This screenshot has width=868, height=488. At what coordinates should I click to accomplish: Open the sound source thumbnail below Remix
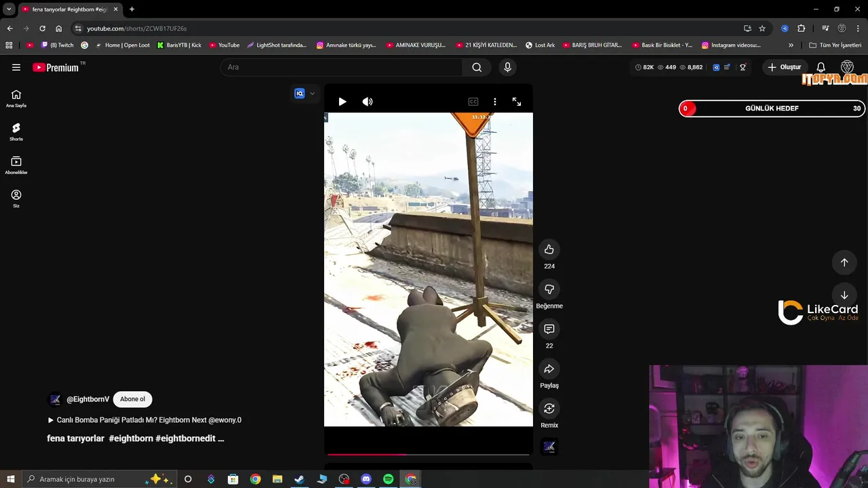[x=549, y=447]
